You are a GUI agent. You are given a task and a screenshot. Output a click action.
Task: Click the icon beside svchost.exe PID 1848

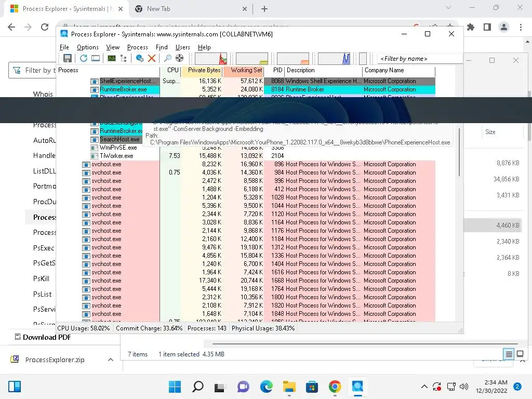[x=86, y=314]
